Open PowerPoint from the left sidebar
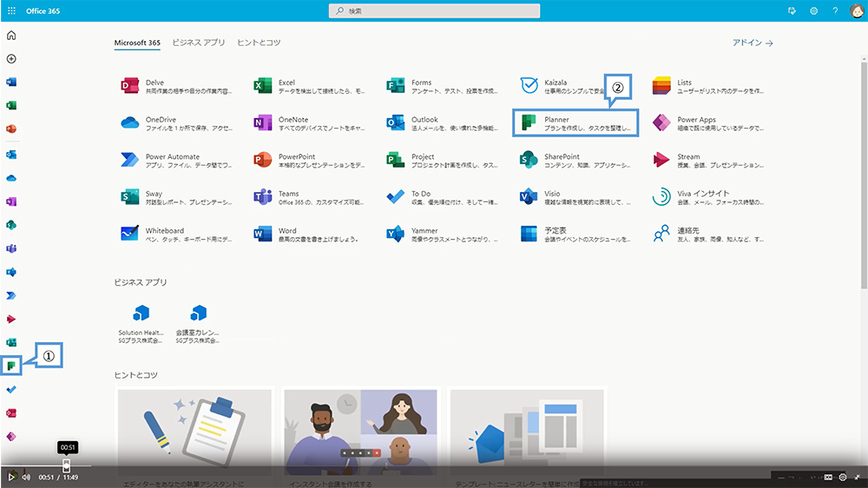The width and height of the screenshot is (868, 488). click(x=11, y=129)
